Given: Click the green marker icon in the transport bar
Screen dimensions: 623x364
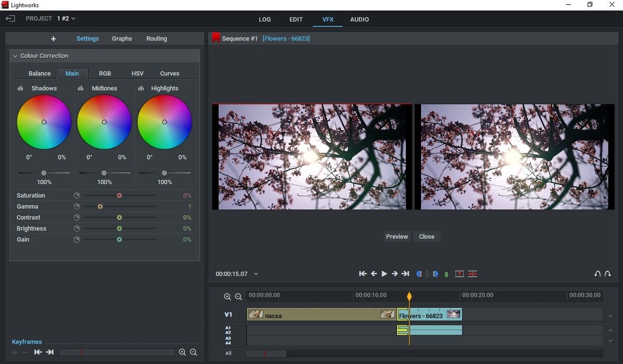Looking at the screenshot, I should pos(446,274).
